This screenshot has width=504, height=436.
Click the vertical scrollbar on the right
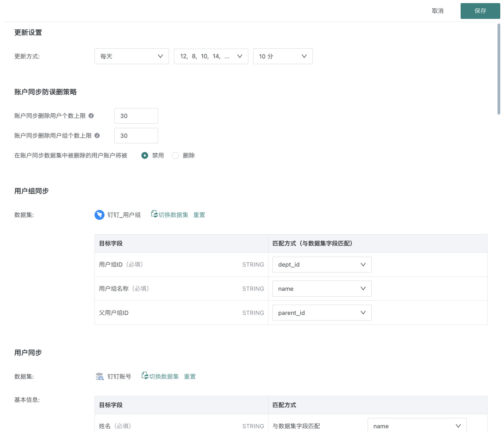tap(498, 69)
